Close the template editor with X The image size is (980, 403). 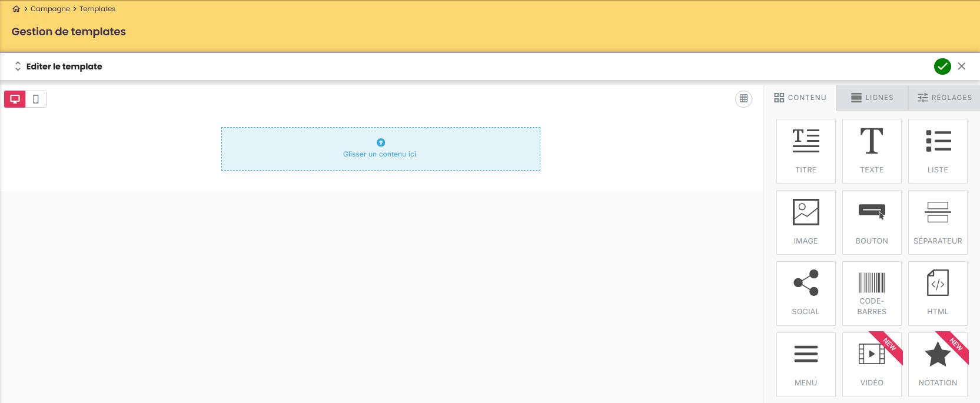pyautogui.click(x=962, y=66)
